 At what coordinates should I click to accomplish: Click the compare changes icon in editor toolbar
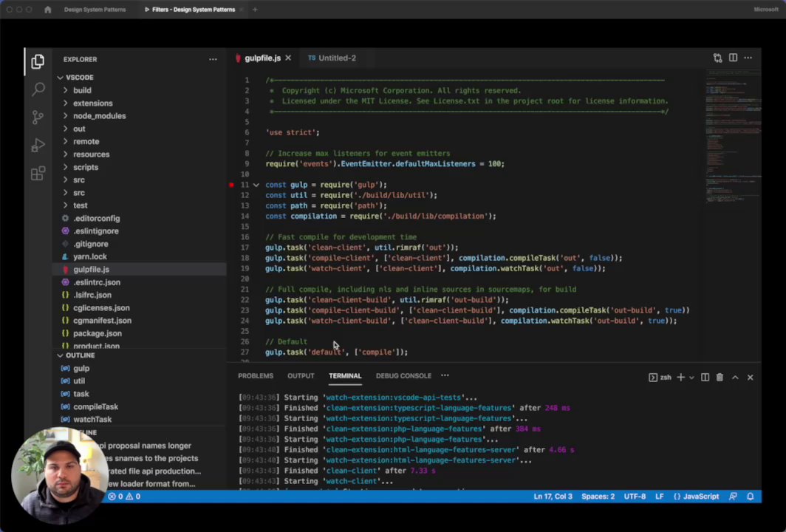pos(718,58)
